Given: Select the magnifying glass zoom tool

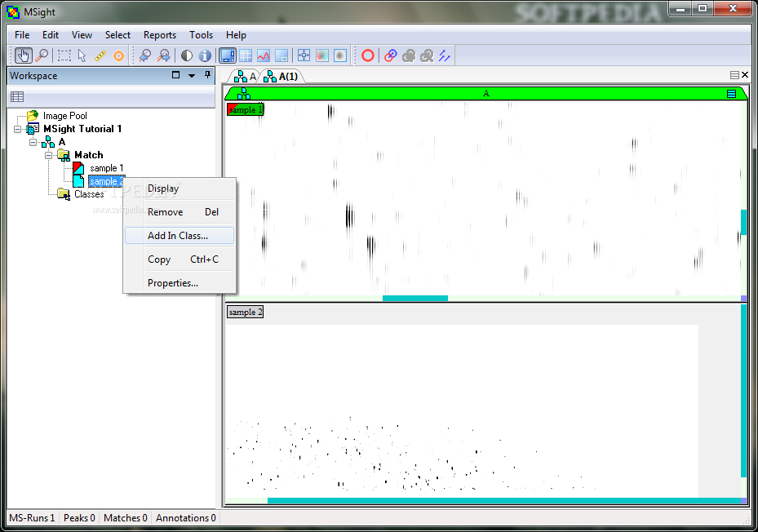Looking at the screenshot, I should click(42, 55).
